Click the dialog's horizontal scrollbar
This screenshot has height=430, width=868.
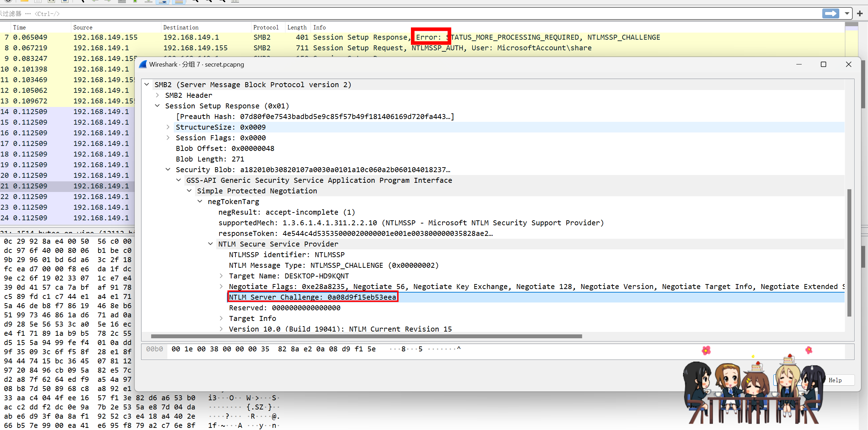tap(366, 336)
